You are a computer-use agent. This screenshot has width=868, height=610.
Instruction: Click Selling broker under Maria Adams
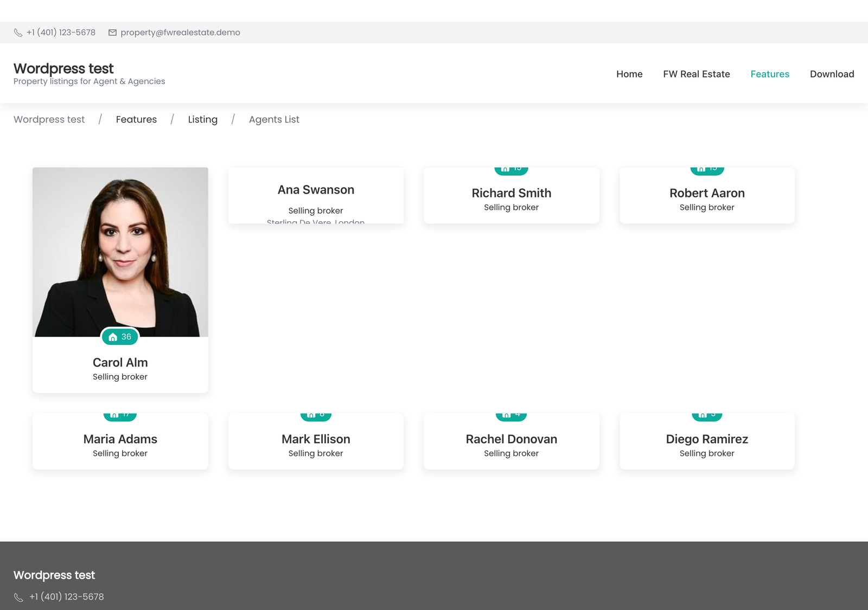pyautogui.click(x=120, y=453)
